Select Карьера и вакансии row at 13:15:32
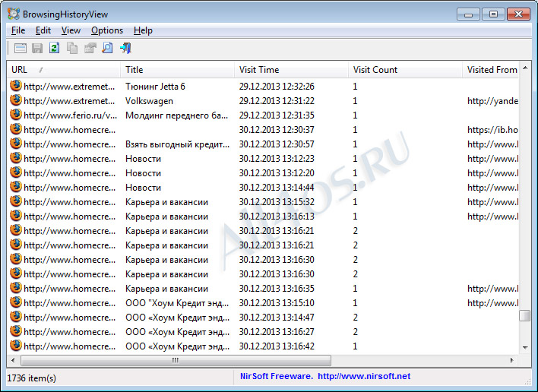Viewport: 538px width, 392px height. tap(263, 201)
